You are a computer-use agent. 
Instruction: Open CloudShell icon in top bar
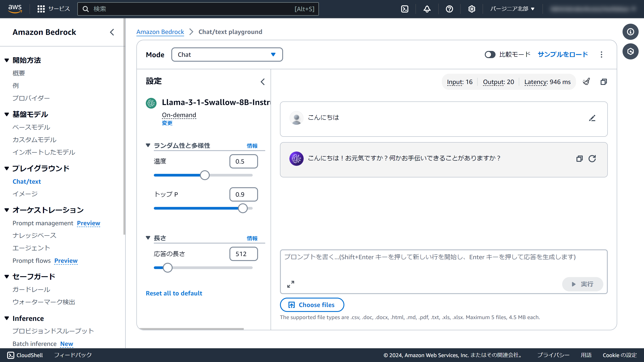pos(405,9)
